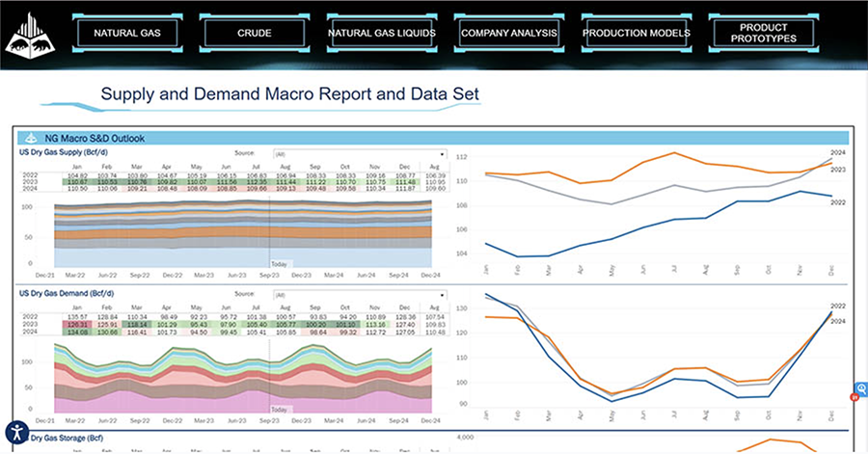Viewport: 868px width, 454px height.
Task: Open the accessibility options icon
Action: pyautogui.click(x=17, y=432)
